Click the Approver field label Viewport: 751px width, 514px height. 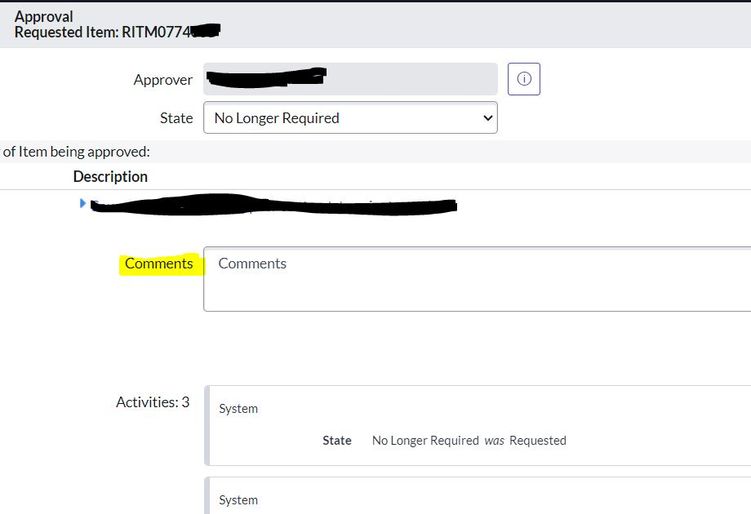pyautogui.click(x=163, y=80)
